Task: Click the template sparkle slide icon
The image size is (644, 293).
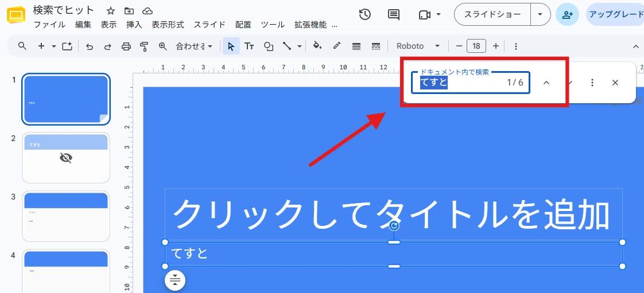Action: pos(67,46)
